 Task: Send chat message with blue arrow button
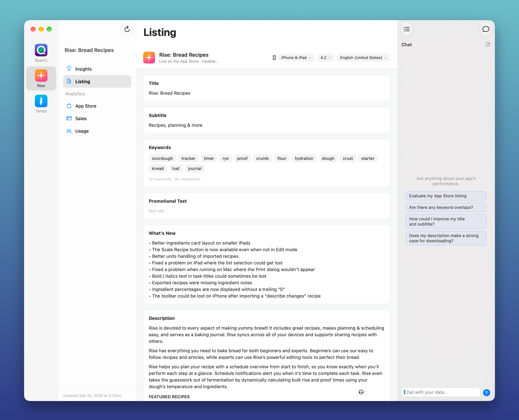[x=486, y=393]
